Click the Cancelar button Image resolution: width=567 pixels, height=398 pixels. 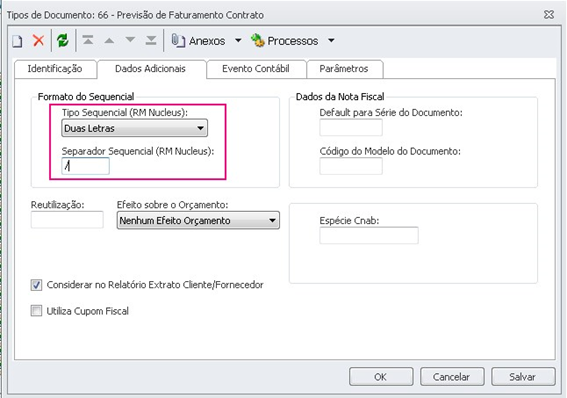(x=452, y=377)
